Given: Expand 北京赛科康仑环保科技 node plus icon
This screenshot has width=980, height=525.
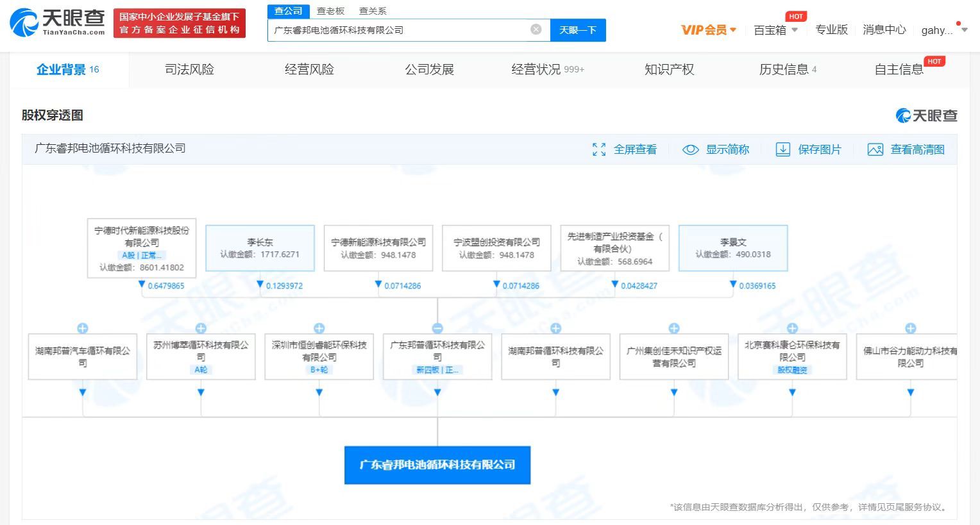Looking at the screenshot, I should click(x=792, y=328).
